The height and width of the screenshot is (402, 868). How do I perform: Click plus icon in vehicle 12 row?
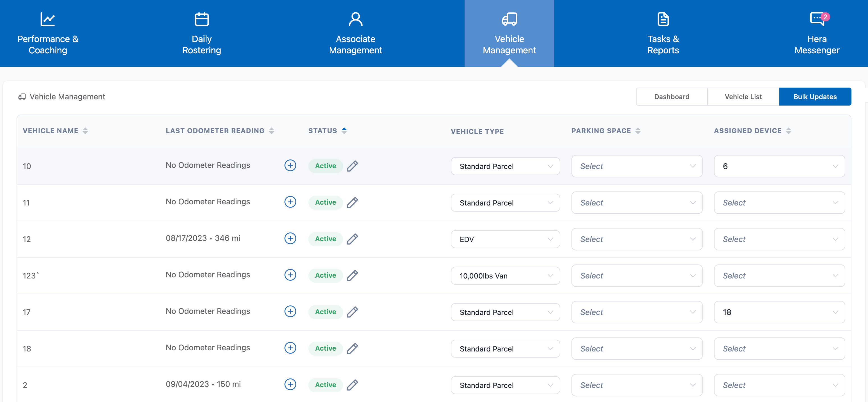point(290,238)
